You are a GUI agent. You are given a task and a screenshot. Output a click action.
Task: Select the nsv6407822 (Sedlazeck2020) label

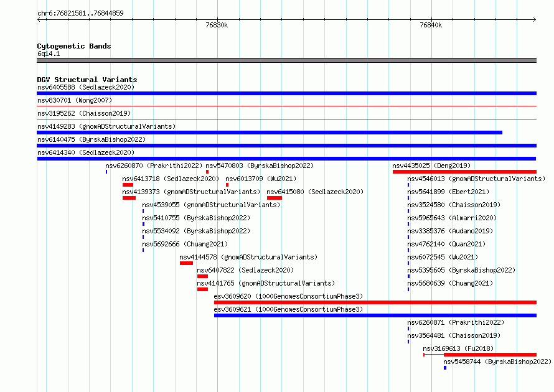[x=245, y=270]
